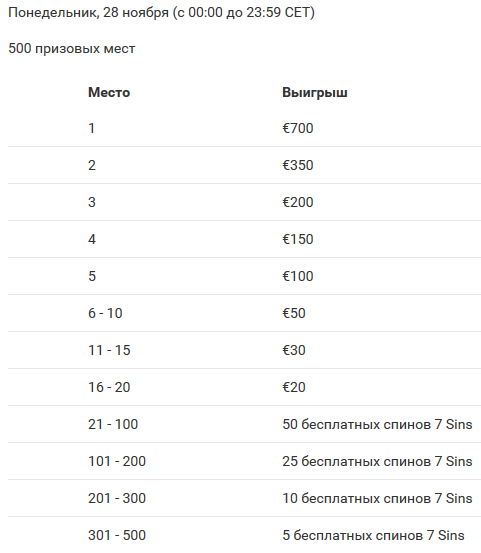Select the €150 prize value

298,239
